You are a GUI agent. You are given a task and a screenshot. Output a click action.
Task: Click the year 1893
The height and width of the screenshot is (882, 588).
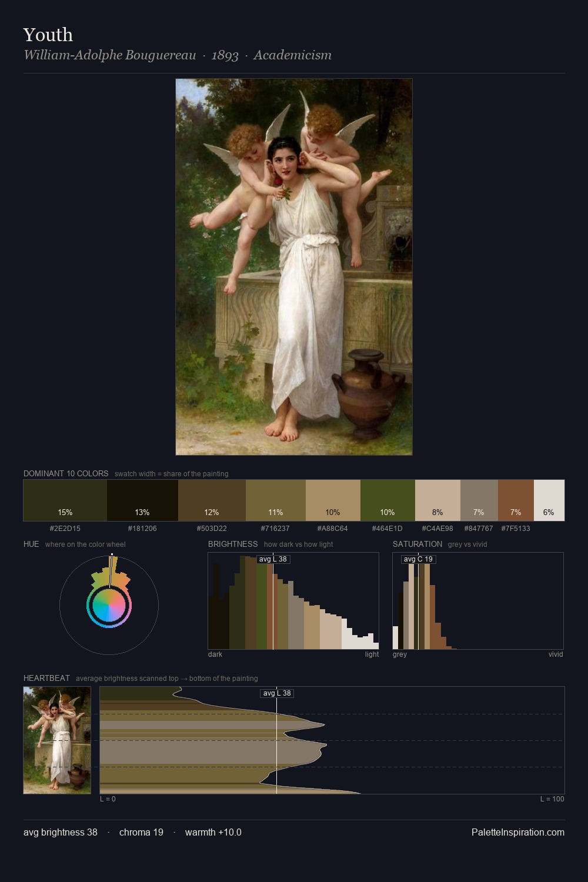(x=225, y=55)
